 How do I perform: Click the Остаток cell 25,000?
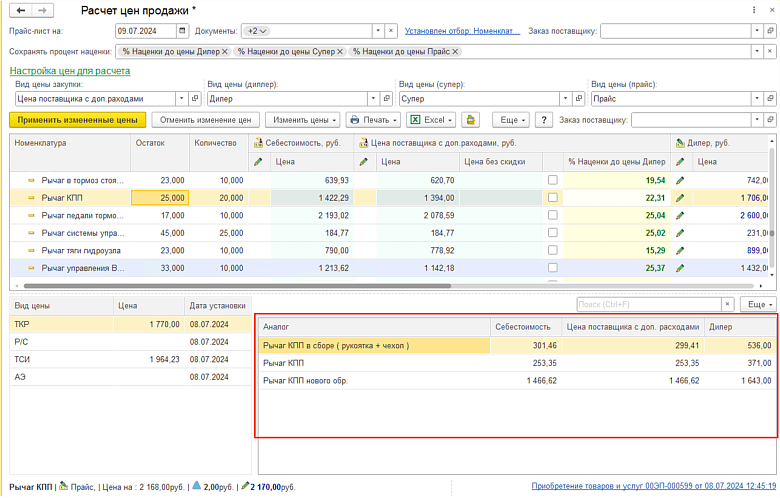[x=160, y=198]
